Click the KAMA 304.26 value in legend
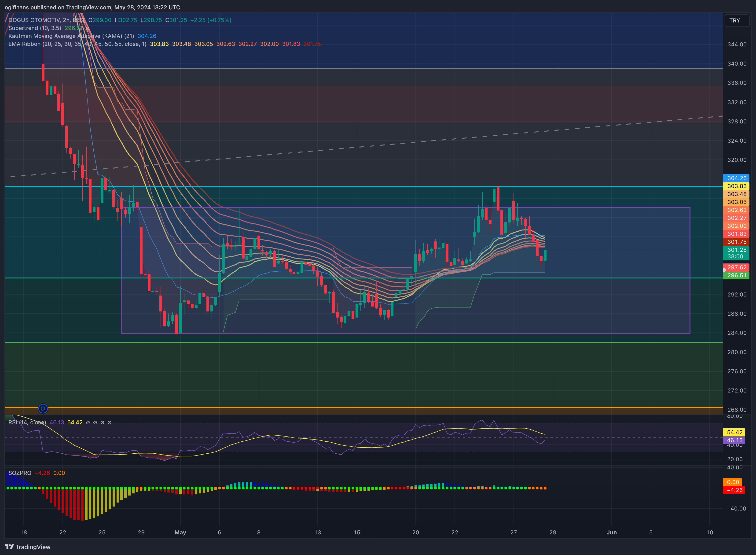Viewport: 756px width, 555px height. tap(147, 36)
